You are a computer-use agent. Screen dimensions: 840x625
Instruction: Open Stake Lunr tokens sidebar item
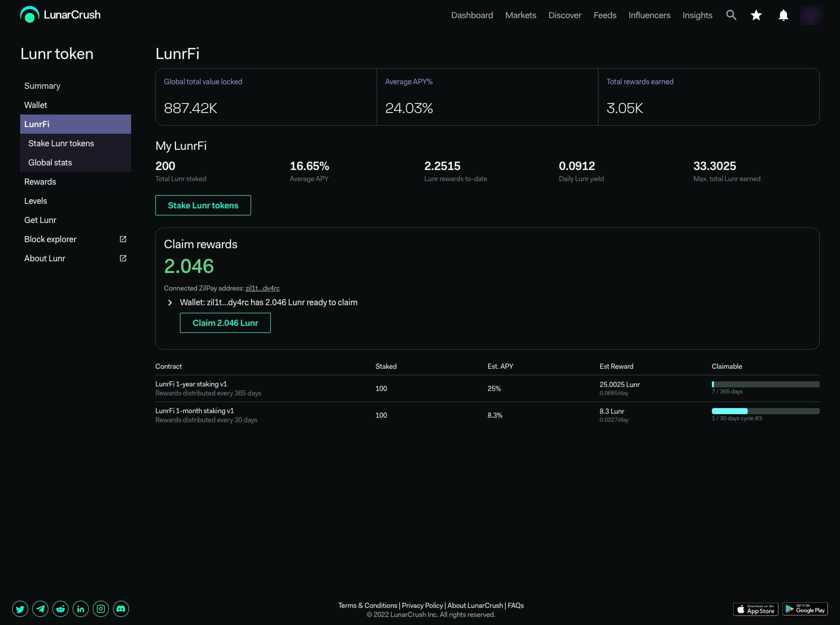coord(76,143)
